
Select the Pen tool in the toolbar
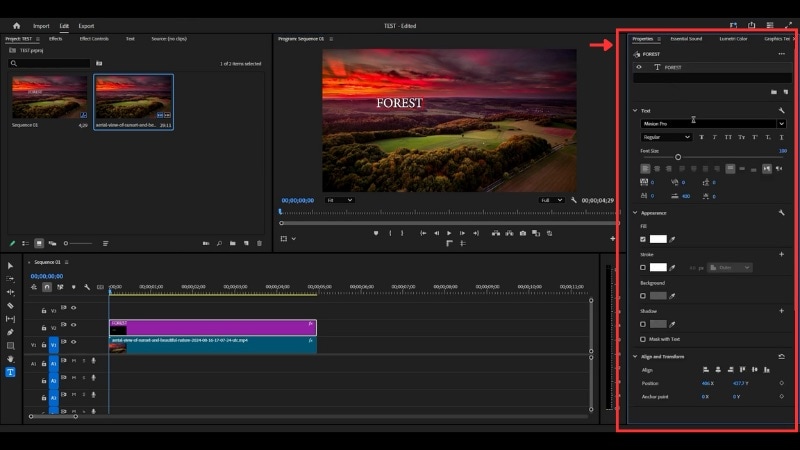coord(10,332)
